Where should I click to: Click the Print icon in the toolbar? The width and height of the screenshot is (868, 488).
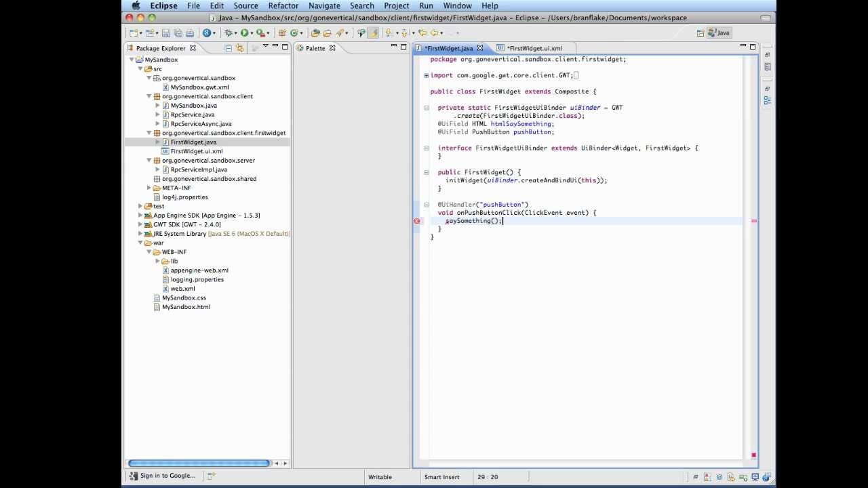coord(190,33)
